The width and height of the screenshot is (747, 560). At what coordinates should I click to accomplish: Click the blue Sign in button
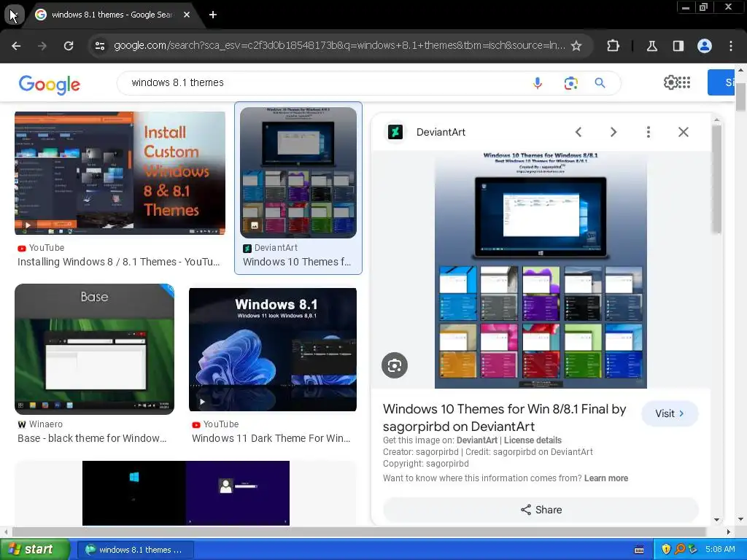[721, 82]
